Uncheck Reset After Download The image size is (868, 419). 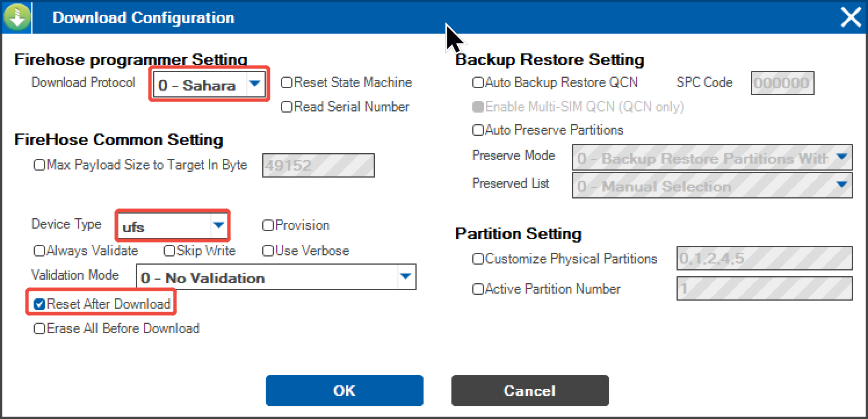[x=39, y=304]
